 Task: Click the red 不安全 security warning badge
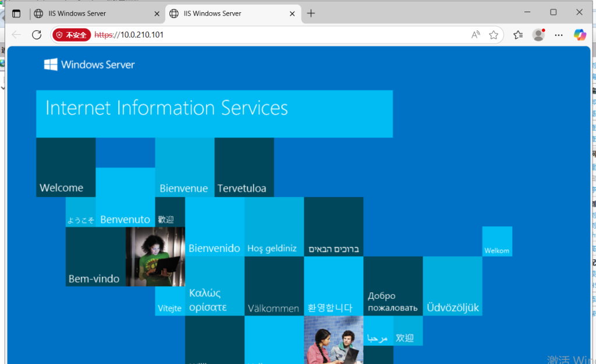pyautogui.click(x=72, y=35)
